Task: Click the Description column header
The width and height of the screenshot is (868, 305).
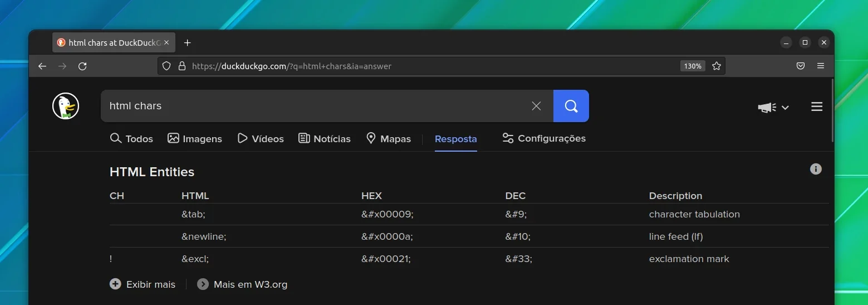Action: coord(675,196)
